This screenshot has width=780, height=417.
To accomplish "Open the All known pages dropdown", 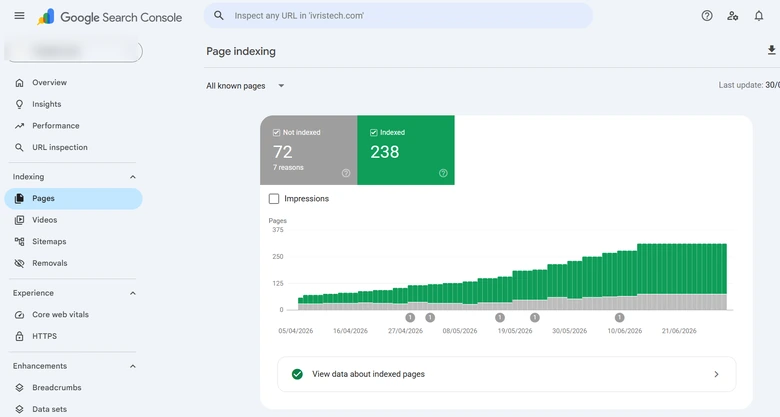I will click(245, 86).
